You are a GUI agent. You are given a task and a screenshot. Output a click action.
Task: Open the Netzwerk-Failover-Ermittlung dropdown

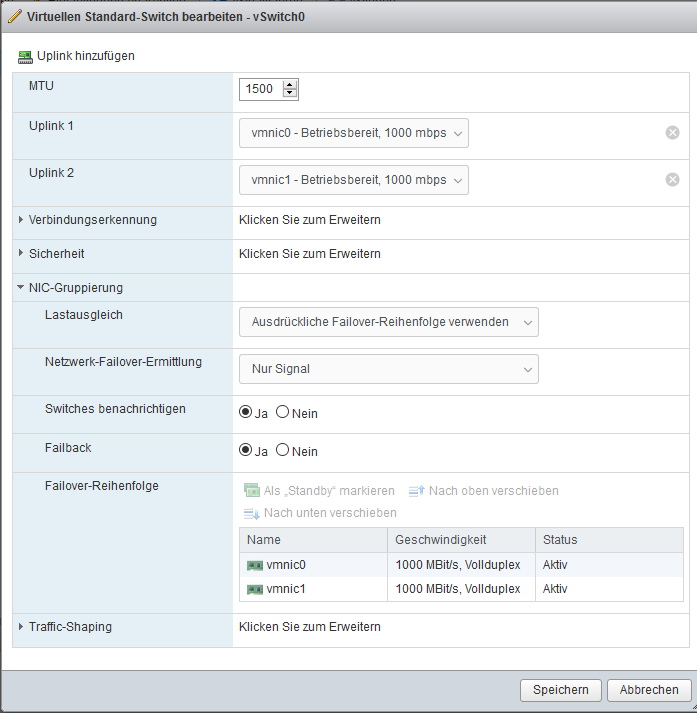[388, 369]
